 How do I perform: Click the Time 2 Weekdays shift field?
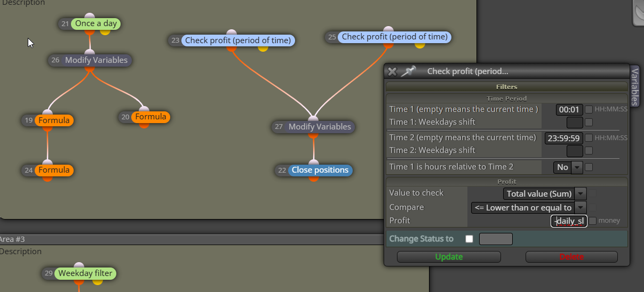[575, 151]
